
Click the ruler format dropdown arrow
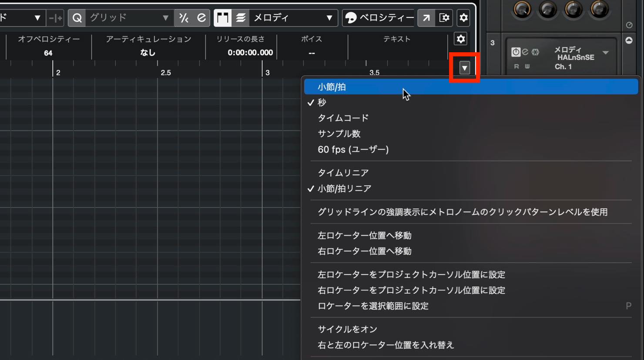465,68
